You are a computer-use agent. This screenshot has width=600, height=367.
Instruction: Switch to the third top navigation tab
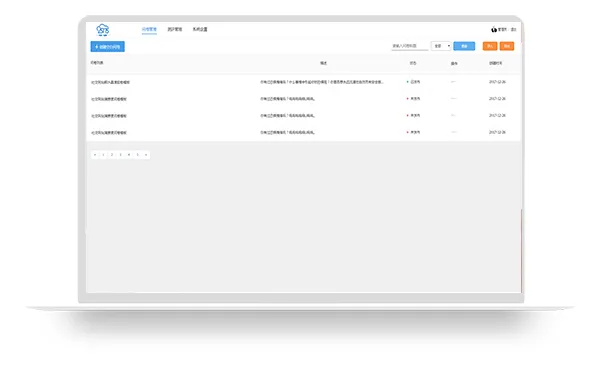coord(200,29)
